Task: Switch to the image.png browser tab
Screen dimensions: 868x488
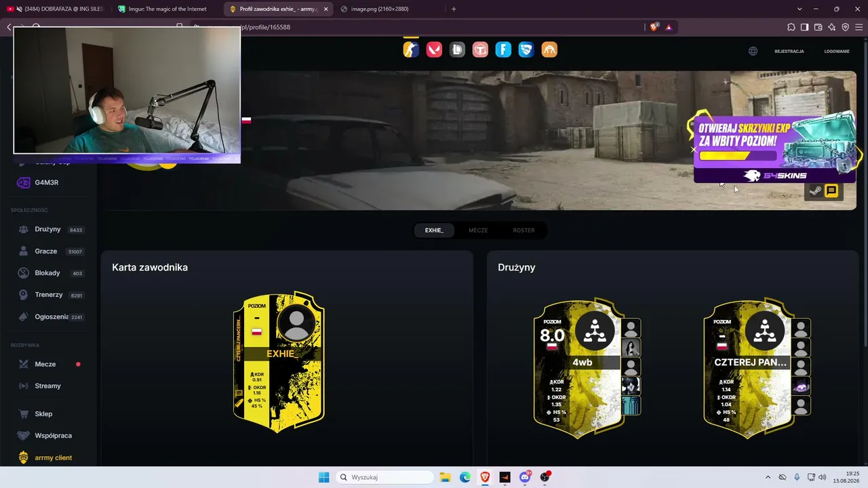Action: point(390,9)
